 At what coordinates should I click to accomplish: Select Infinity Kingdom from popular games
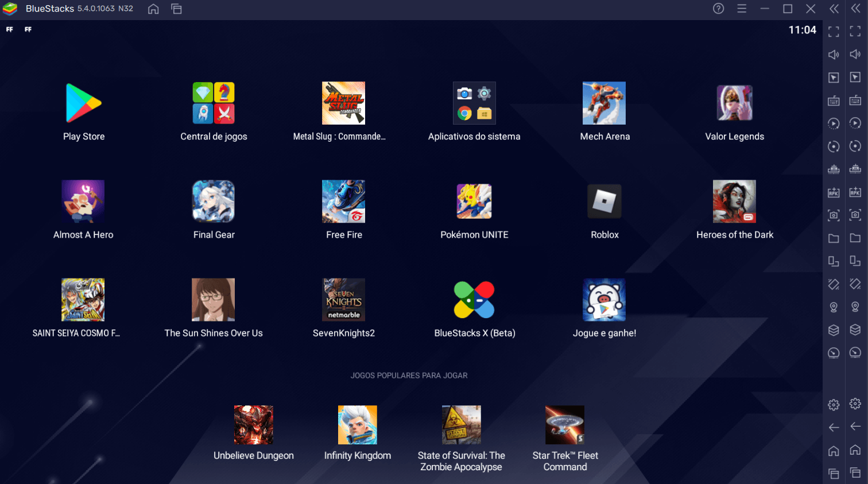pos(358,425)
